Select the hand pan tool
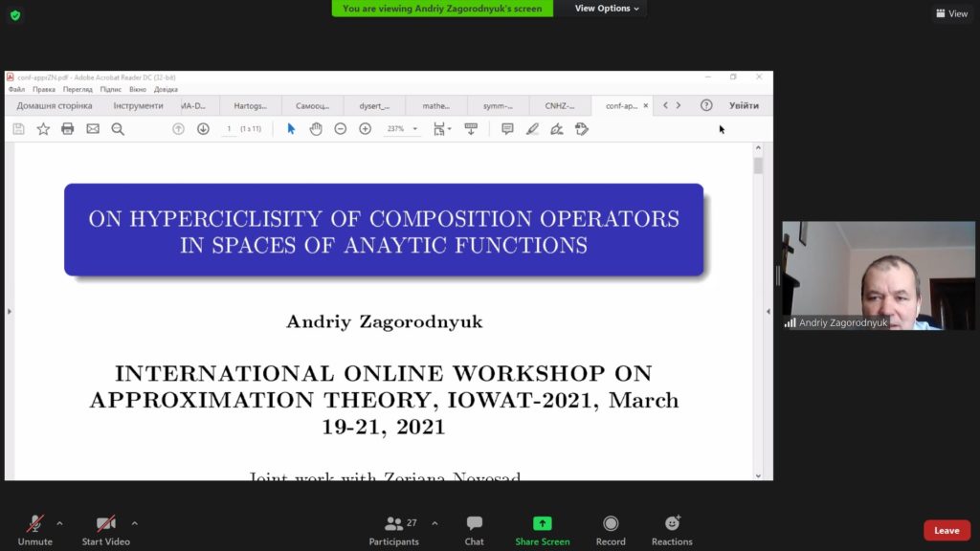980x551 pixels. click(316, 129)
